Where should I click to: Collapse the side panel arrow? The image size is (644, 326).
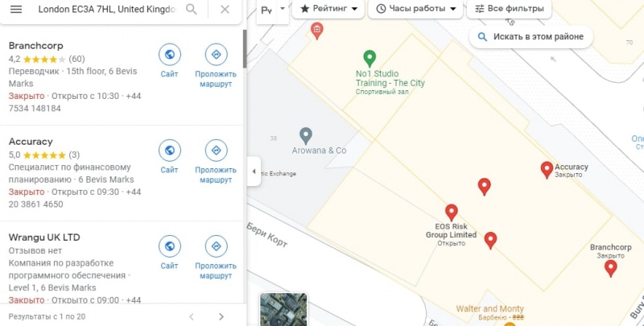pyautogui.click(x=254, y=171)
